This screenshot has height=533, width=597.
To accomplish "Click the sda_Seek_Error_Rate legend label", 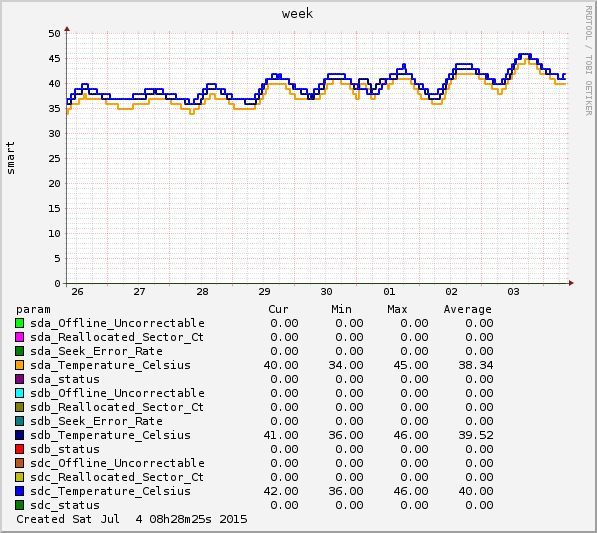I will pos(96,351).
